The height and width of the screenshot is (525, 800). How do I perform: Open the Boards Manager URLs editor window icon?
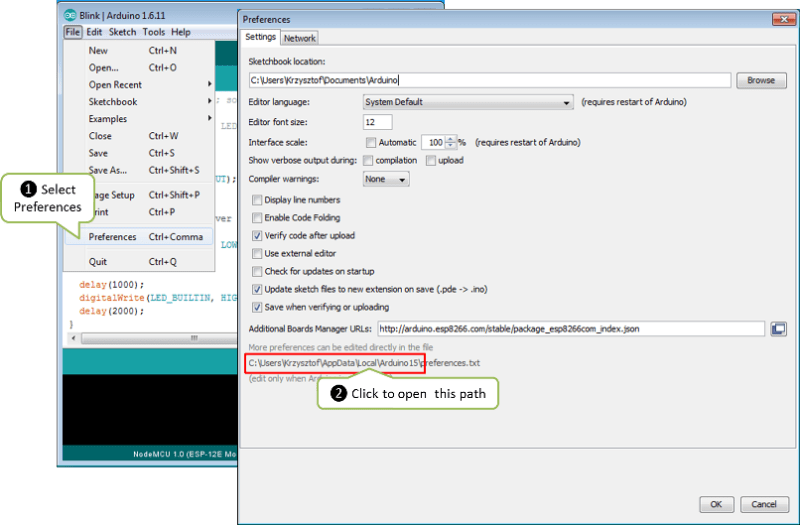point(779,329)
